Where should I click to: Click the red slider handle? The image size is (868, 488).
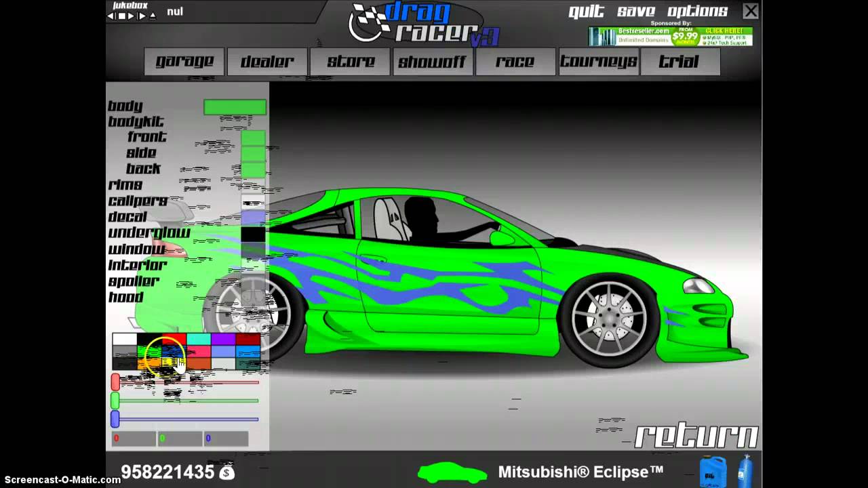115,382
